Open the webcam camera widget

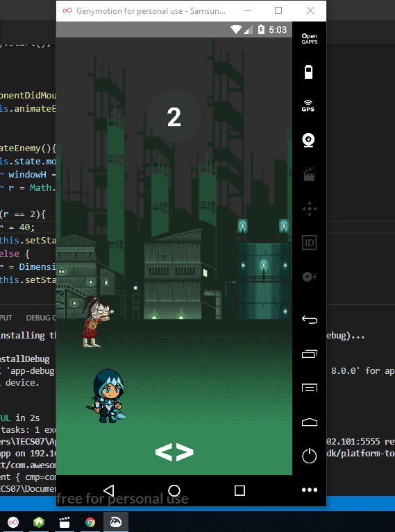(308, 140)
